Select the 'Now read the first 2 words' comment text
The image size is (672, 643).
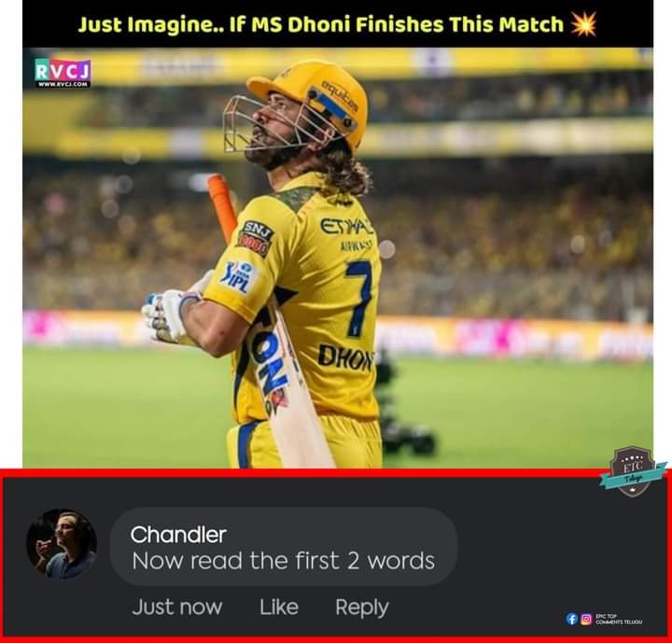(284, 561)
